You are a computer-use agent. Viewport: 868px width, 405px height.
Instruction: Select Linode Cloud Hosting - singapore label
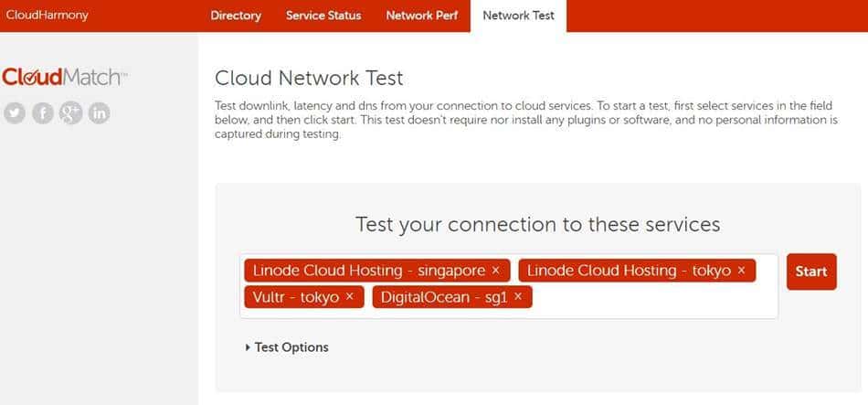[368, 271]
